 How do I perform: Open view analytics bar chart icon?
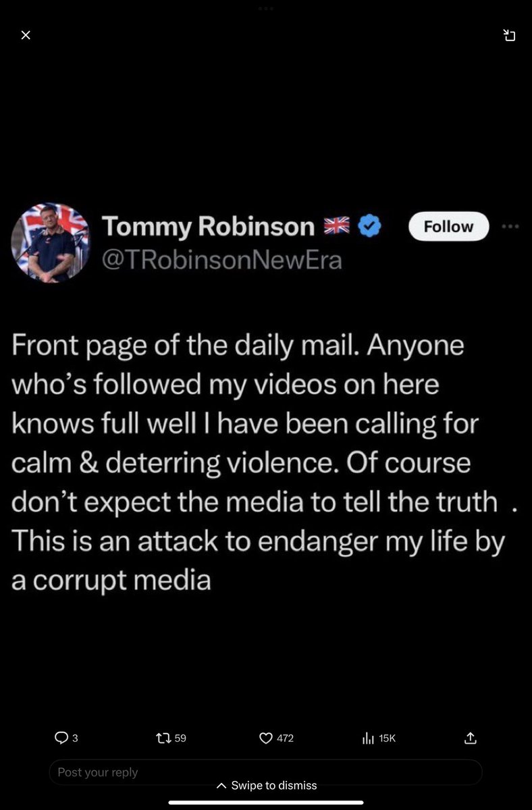pyautogui.click(x=368, y=738)
